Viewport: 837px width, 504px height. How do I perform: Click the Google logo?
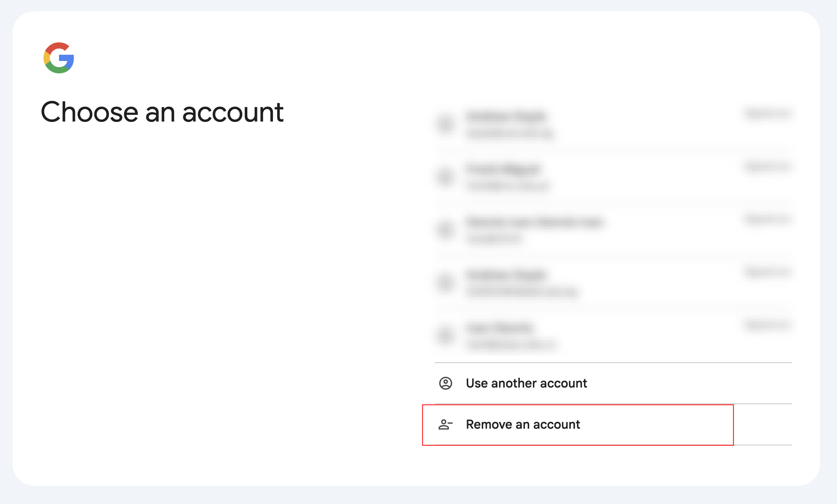59,58
